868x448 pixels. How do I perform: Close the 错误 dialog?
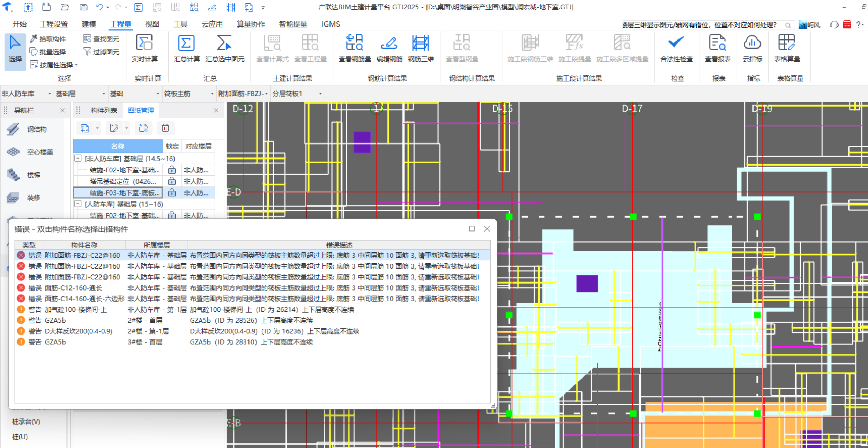point(487,229)
